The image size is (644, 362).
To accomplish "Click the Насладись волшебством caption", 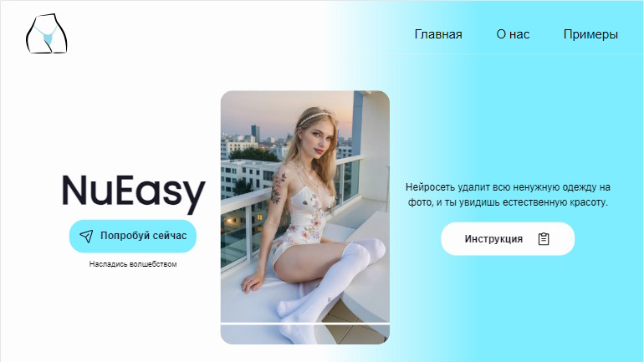I will (x=133, y=264).
